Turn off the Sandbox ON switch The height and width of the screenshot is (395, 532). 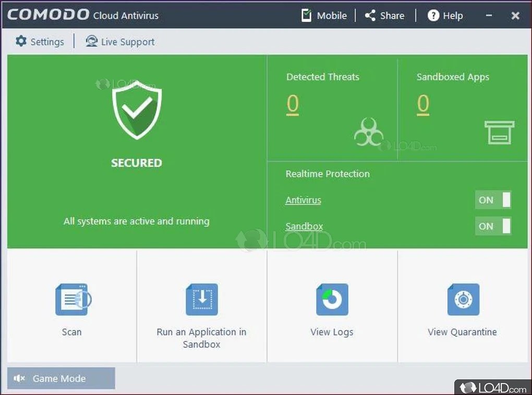[x=493, y=226]
